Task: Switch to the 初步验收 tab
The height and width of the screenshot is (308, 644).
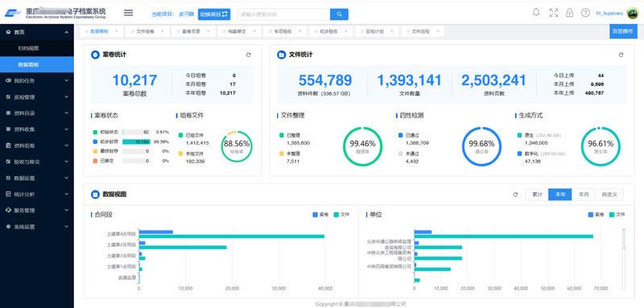Action: pyautogui.click(x=332, y=31)
